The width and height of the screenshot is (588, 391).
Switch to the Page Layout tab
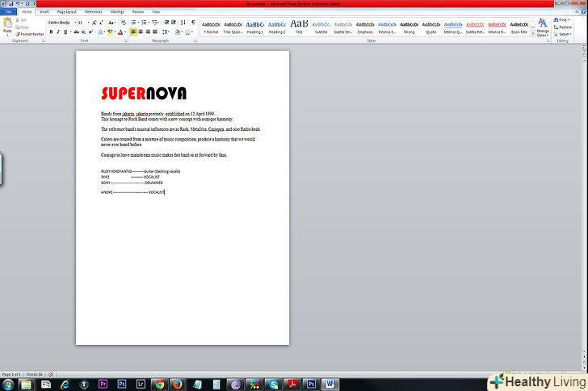pos(67,12)
